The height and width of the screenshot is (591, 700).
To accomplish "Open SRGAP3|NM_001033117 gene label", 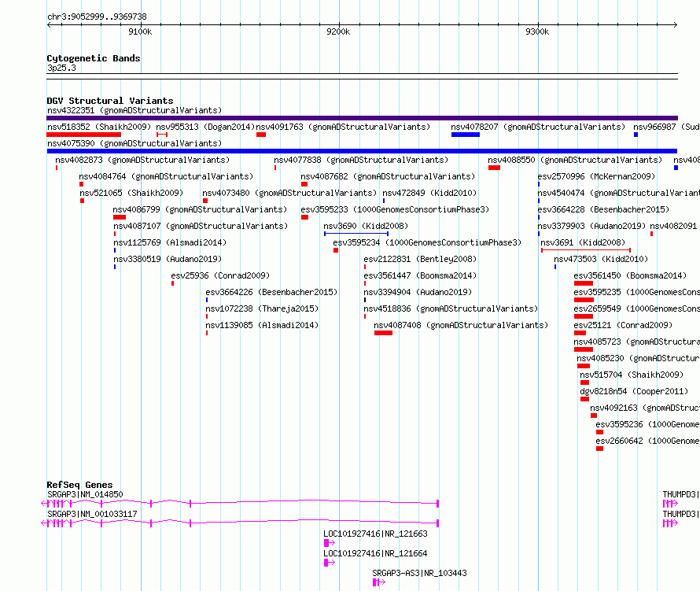I will point(92,514).
